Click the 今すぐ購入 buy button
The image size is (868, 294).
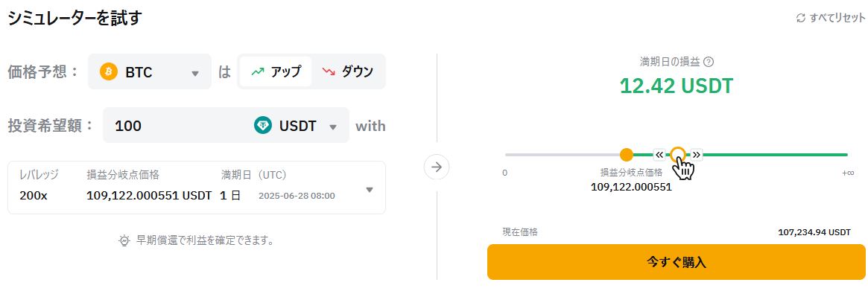coord(676,262)
